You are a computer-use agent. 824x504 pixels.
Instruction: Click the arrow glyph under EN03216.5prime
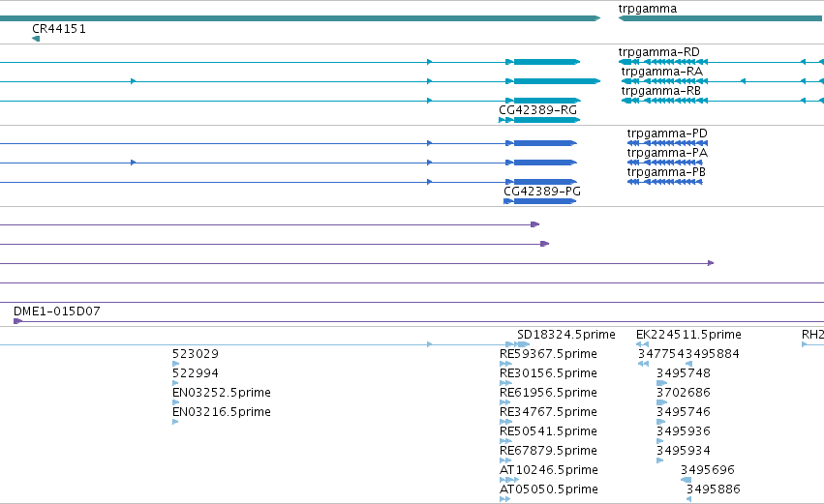(175, 422)
